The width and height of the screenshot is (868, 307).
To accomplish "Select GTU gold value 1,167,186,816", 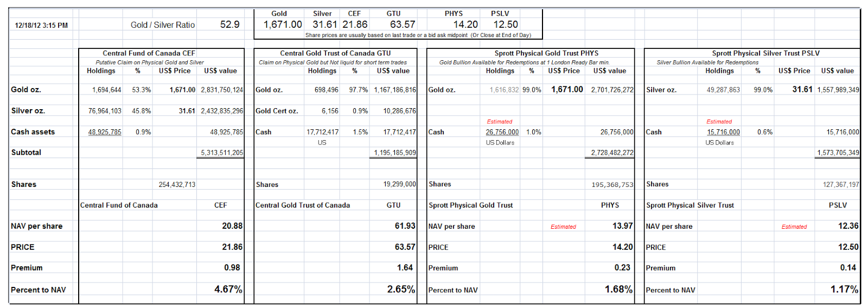I will click(x=395, y=90).
